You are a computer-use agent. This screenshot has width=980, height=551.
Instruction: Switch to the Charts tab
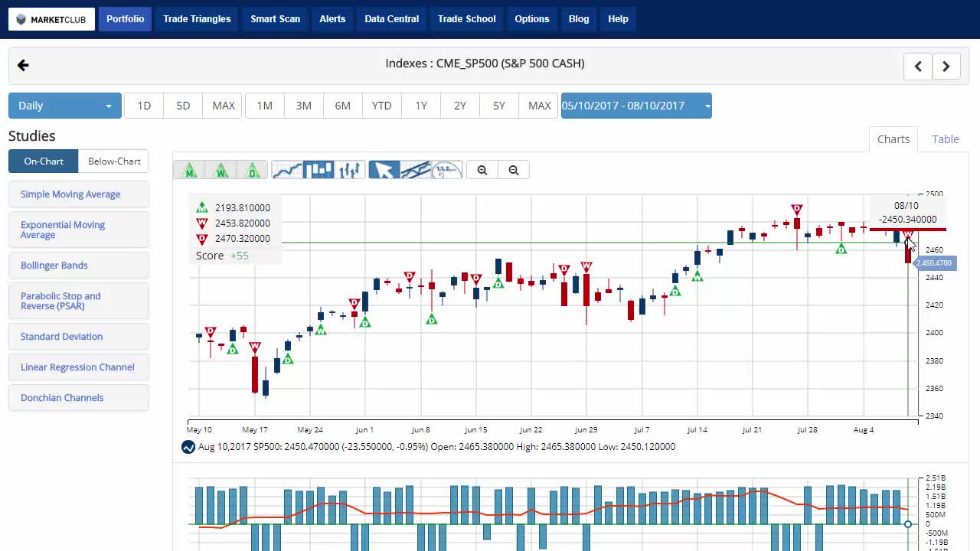[x=893, y=139]
